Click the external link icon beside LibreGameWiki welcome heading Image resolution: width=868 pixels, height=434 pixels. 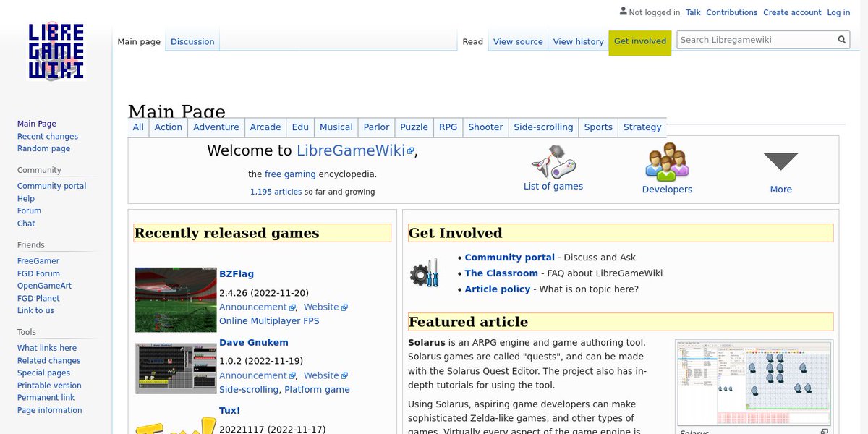click(x=410, y=150)
